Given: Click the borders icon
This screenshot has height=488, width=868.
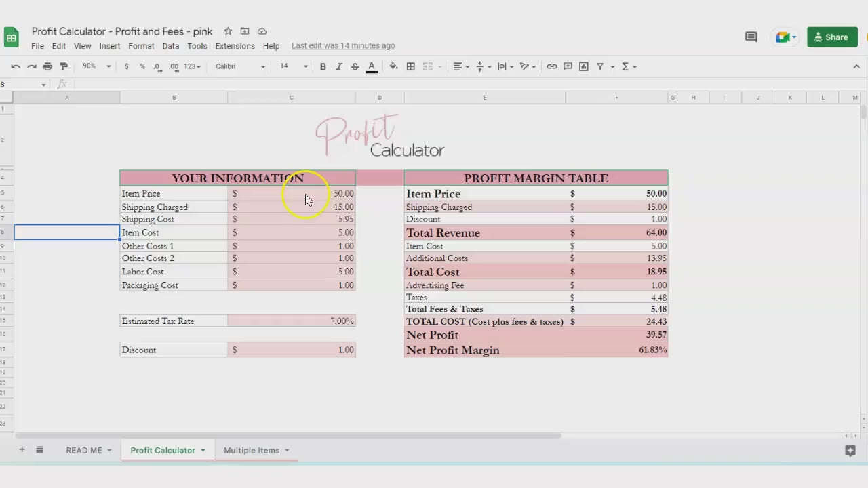Looking at the screenshot, I should click(x=410, y=66).
